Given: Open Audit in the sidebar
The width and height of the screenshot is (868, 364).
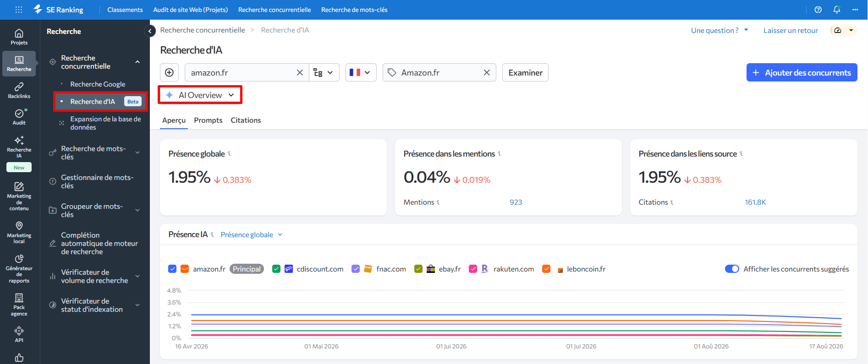Looking at the screenshot, I should 19,117.
